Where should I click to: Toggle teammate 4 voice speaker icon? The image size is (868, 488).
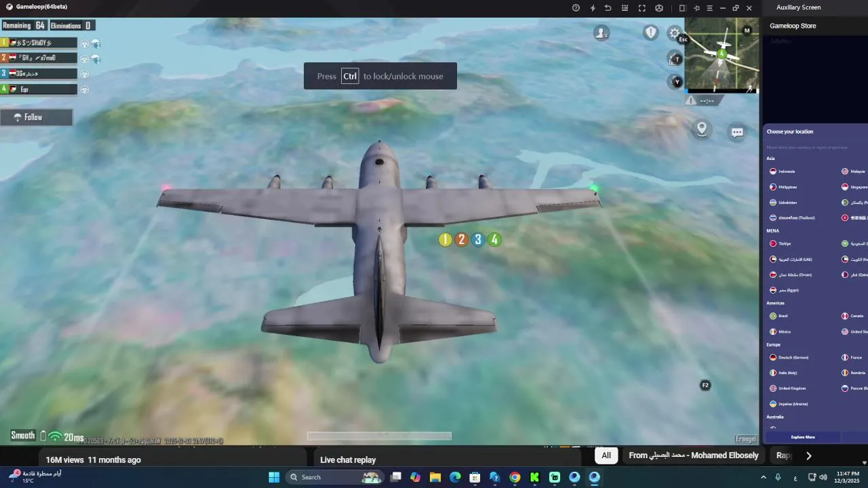pos(85,89)
